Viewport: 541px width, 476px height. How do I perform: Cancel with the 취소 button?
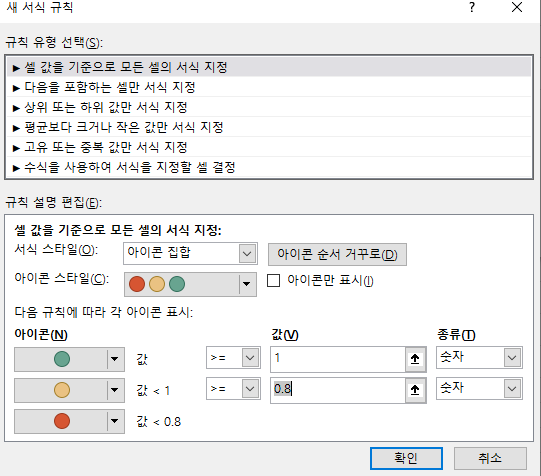point(490,458)
